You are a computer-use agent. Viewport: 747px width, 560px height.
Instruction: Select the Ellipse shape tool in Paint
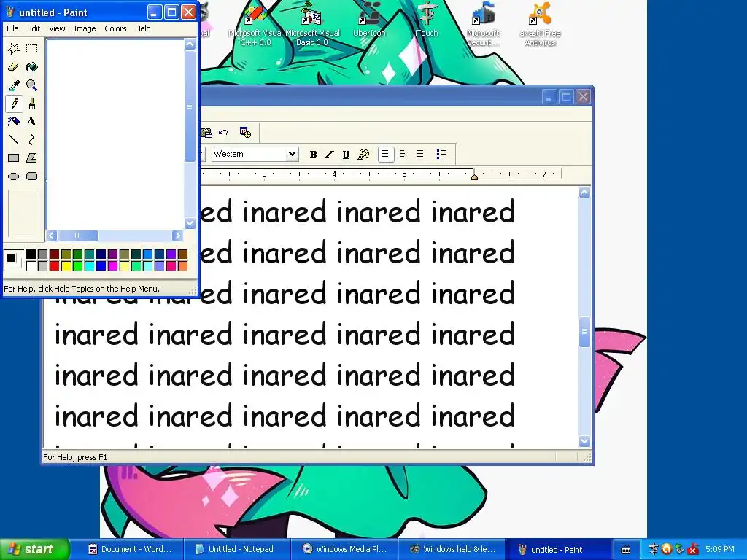pos(14,176)
